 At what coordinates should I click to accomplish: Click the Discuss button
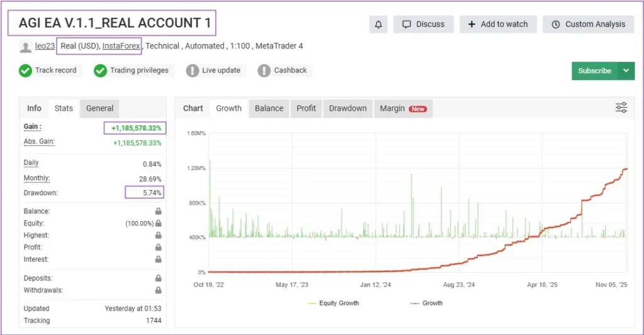[x=423, y=25]
